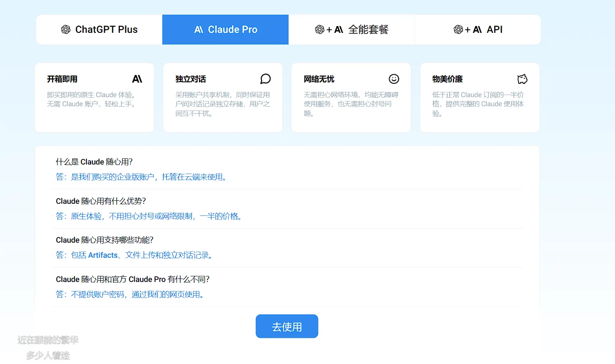Click the 去使用 button
Screen dimensions: 615x364
pyautogui.click(x=287, y=326)
